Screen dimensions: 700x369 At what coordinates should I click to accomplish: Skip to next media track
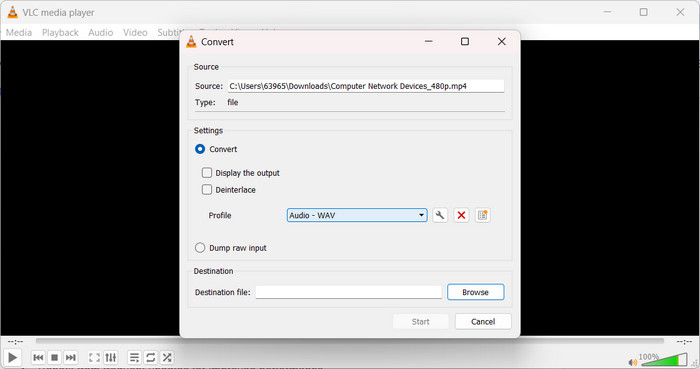pos(71,357)
